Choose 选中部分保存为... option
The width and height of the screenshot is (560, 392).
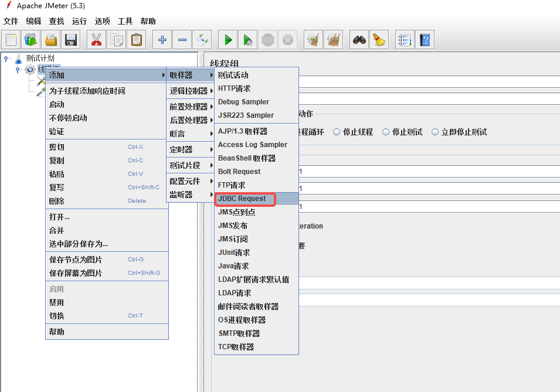(107, 244)
